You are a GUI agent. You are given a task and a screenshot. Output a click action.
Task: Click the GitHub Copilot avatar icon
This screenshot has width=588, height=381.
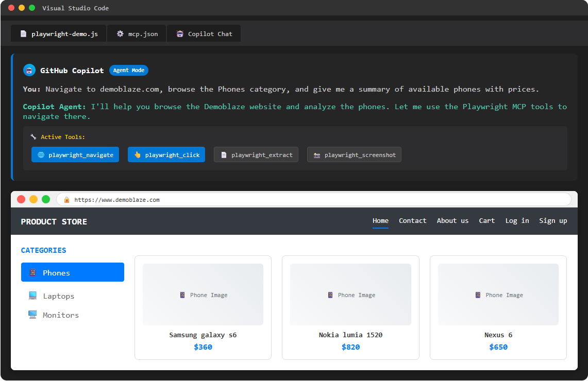29,70
